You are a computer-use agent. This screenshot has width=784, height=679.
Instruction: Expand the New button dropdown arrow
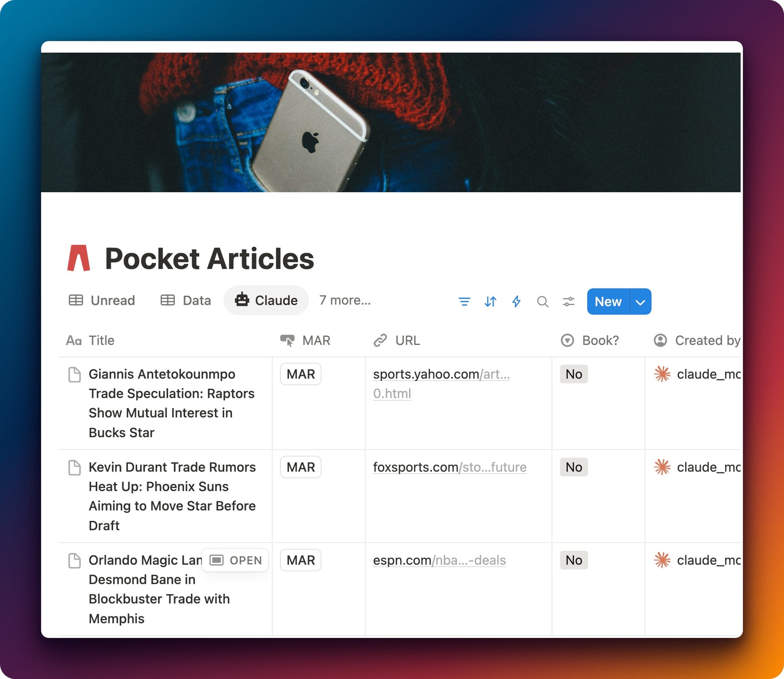coord(640,302)
